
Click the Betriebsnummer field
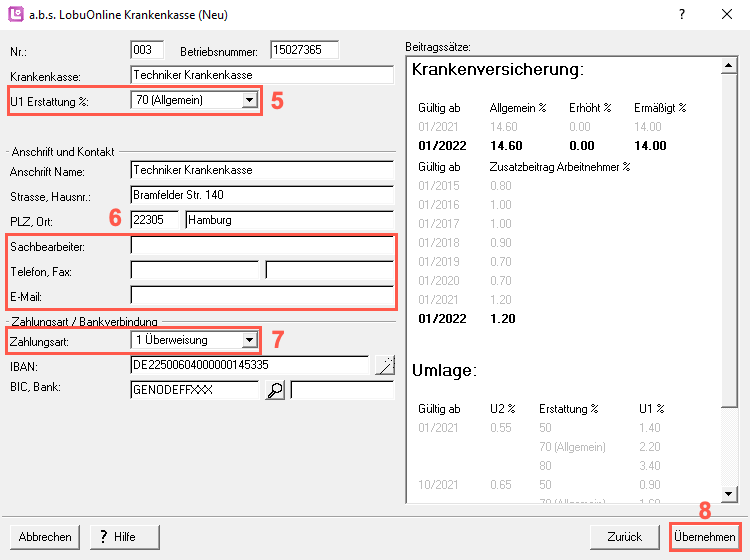304,50
